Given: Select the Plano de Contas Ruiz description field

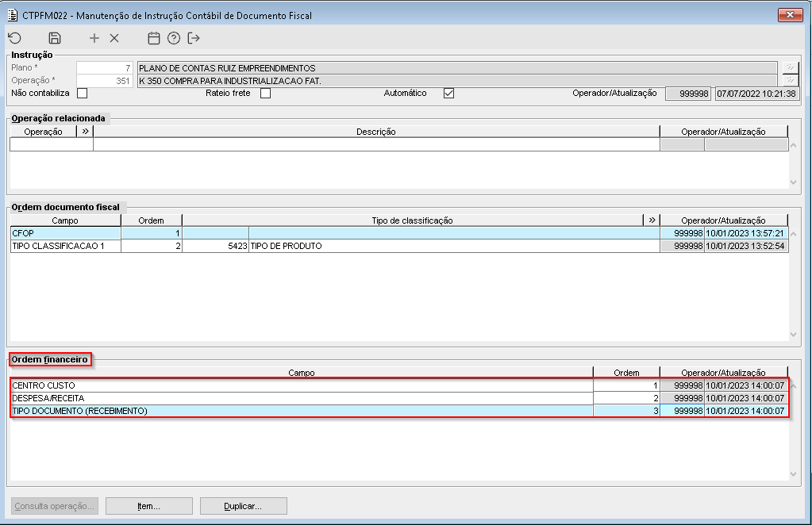Looking at the screenshot, I should (x=456, y=67).
